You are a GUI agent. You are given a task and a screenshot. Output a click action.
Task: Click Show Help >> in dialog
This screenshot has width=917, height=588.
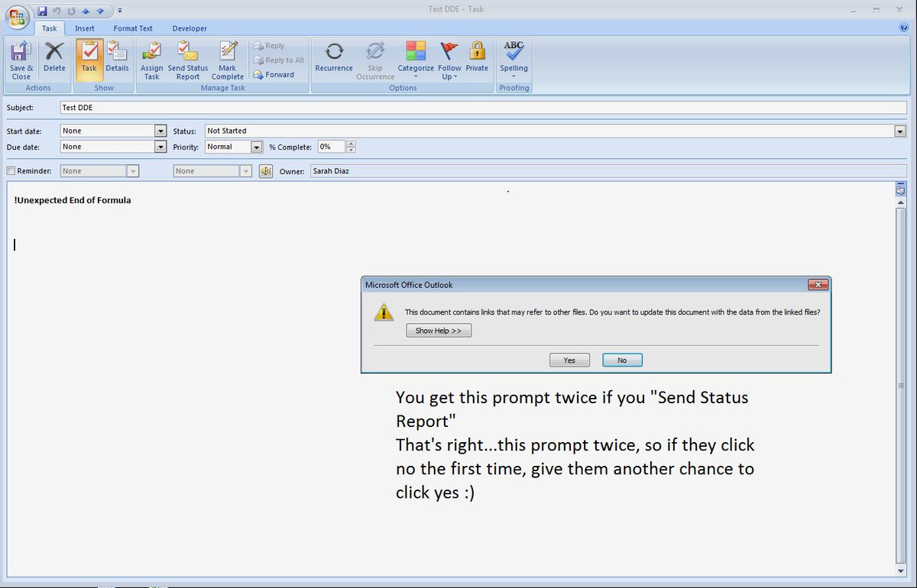(x=439, y=331)
